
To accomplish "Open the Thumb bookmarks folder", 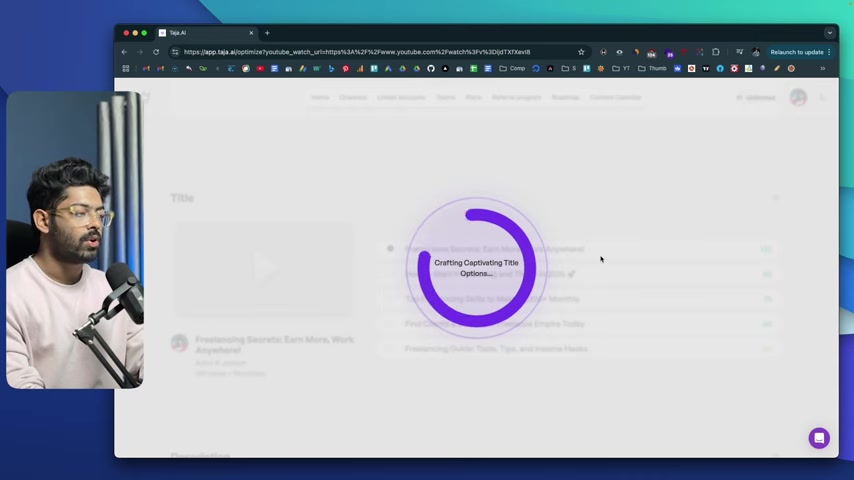I will 652,69.
